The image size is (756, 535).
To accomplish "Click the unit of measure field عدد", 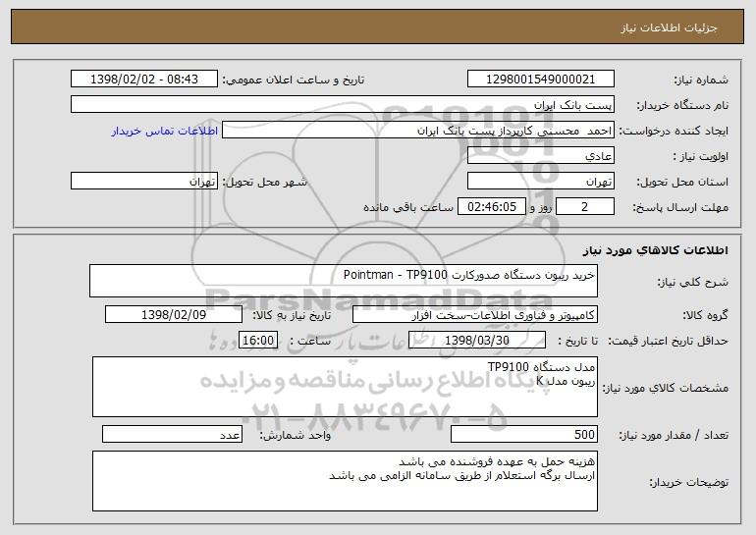I will (x=172, y=434).
